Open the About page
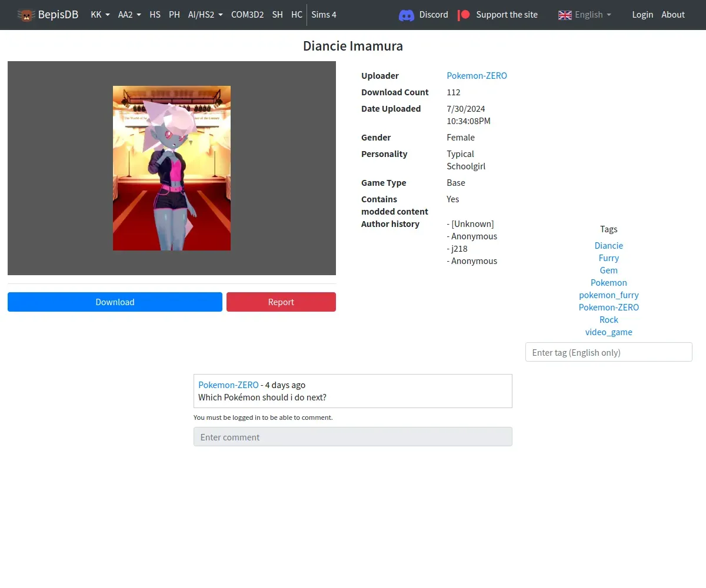 pyautogui.click(x=673, y=15)
